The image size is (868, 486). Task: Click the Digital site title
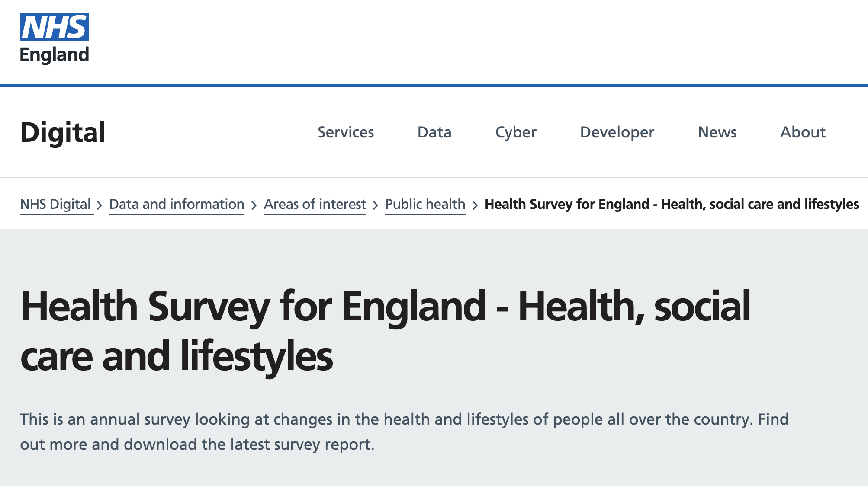(63, 132)
